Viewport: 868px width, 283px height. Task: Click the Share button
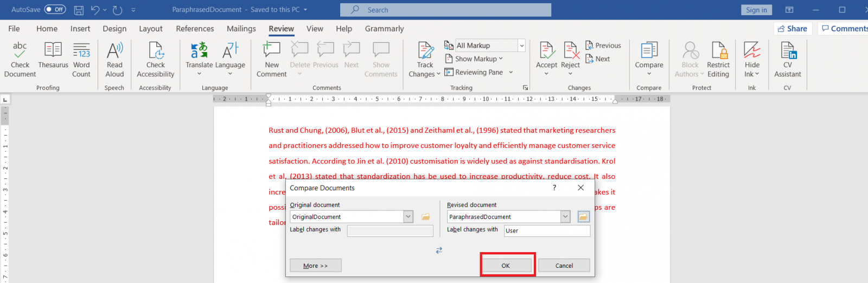[x=793, y=29]
